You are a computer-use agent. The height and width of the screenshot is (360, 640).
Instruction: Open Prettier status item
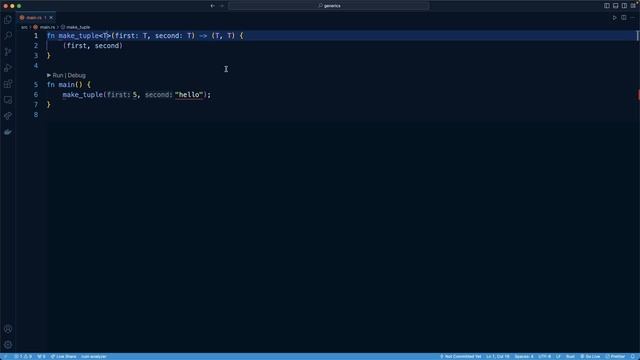click(615, 357)
